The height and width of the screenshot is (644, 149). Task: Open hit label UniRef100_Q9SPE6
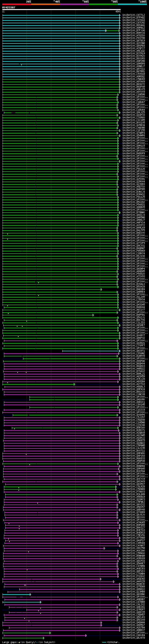click(133, 46)
